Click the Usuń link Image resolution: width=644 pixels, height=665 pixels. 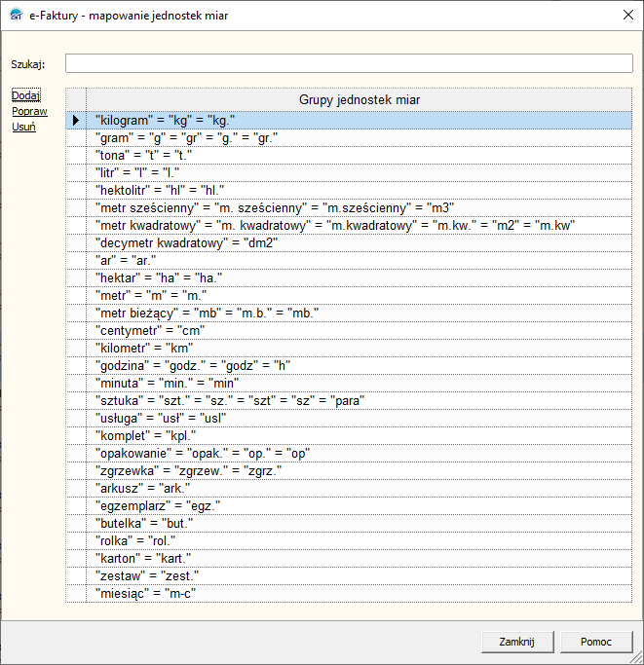pos(24,127)
